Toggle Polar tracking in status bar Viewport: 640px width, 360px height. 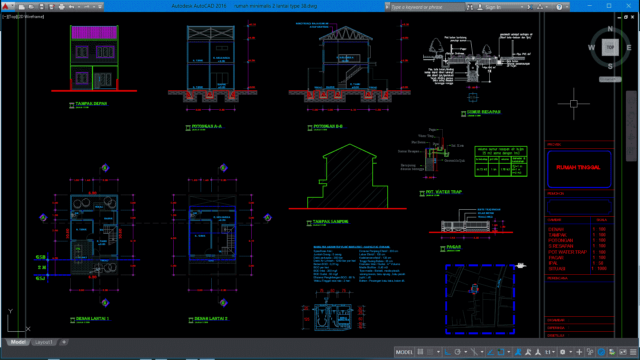tap(458, 352)
